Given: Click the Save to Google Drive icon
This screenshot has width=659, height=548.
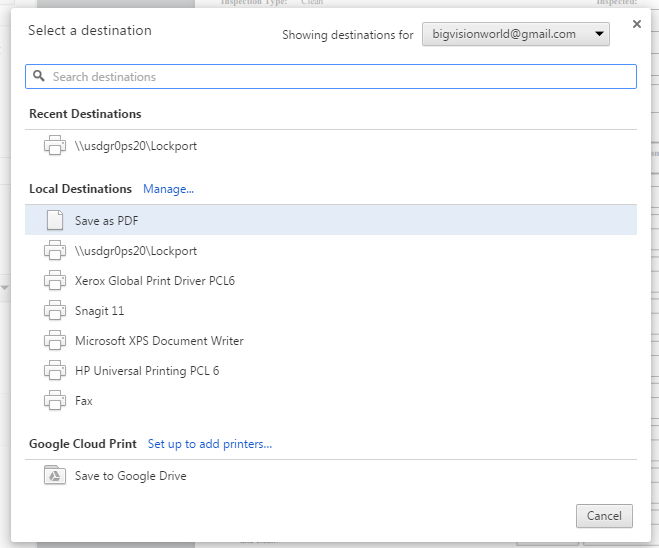Looking at the screenshot, I should click(x=55, y=476).
